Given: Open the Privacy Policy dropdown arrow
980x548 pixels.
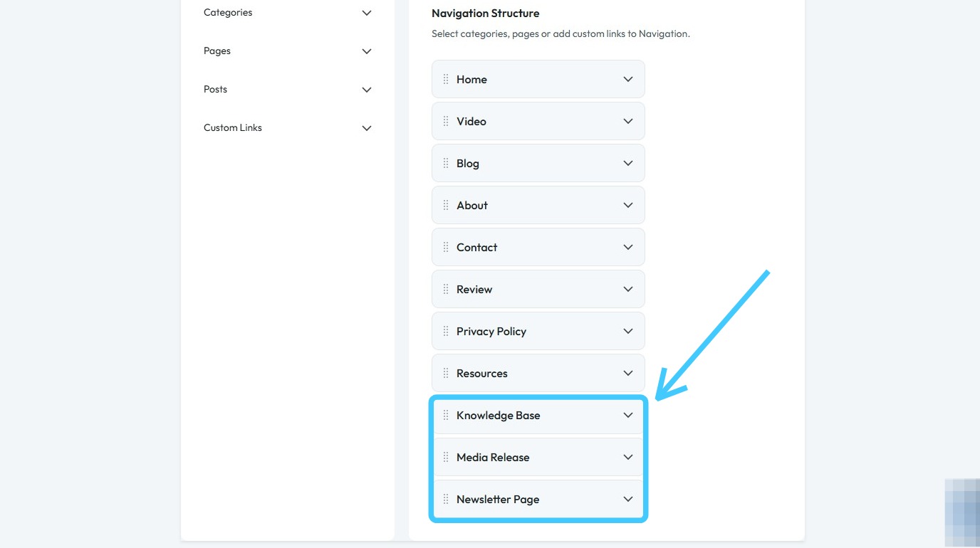Looking at the screenshot, I should point(628,331).
